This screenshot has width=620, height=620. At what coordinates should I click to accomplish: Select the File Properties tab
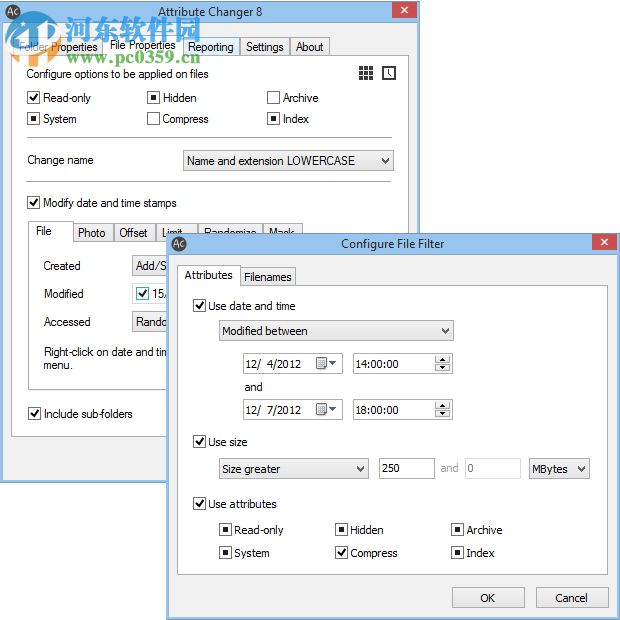click(143, 45)
